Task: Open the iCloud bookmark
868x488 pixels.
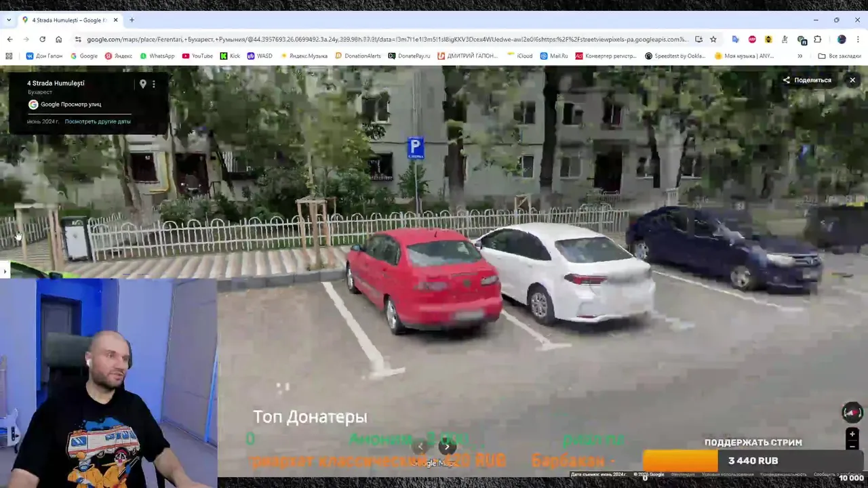Action: [x=519, y=56]
